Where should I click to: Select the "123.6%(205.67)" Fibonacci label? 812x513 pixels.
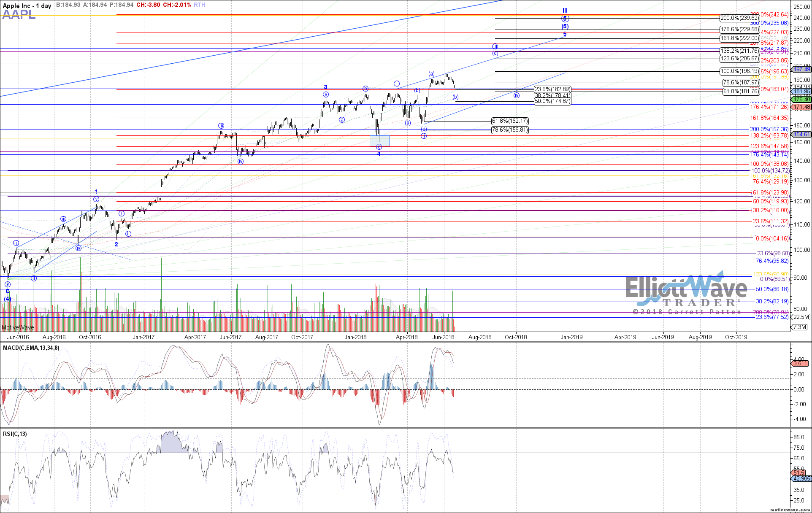coord(739,59)
